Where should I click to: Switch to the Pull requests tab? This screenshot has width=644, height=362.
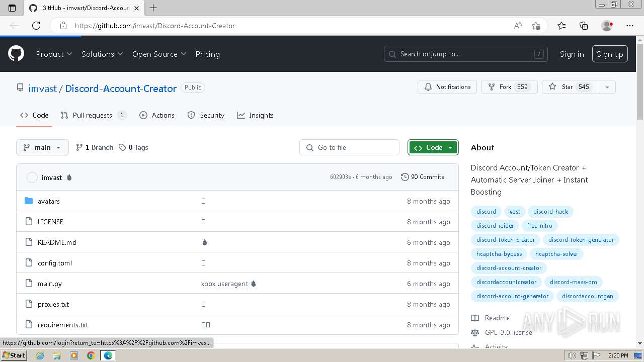click(94, 115)
